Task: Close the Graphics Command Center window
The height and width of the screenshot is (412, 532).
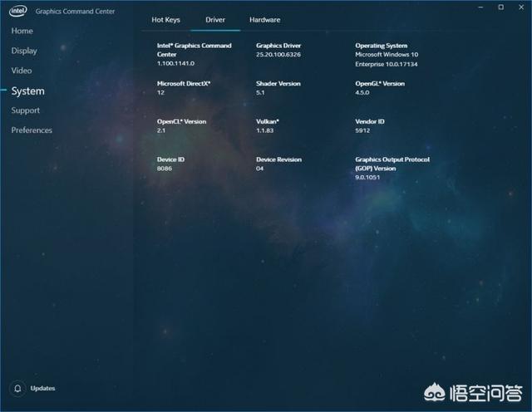Action: coord(521,7)
